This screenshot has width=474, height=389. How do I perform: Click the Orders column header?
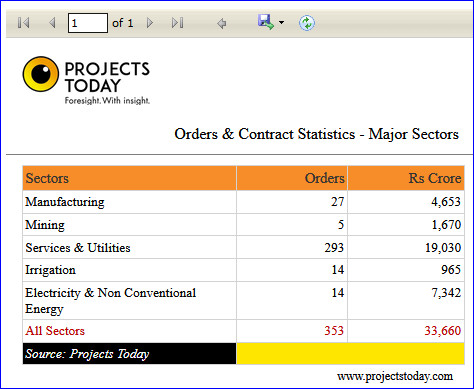pyautogui.click(x=292, y=178)
